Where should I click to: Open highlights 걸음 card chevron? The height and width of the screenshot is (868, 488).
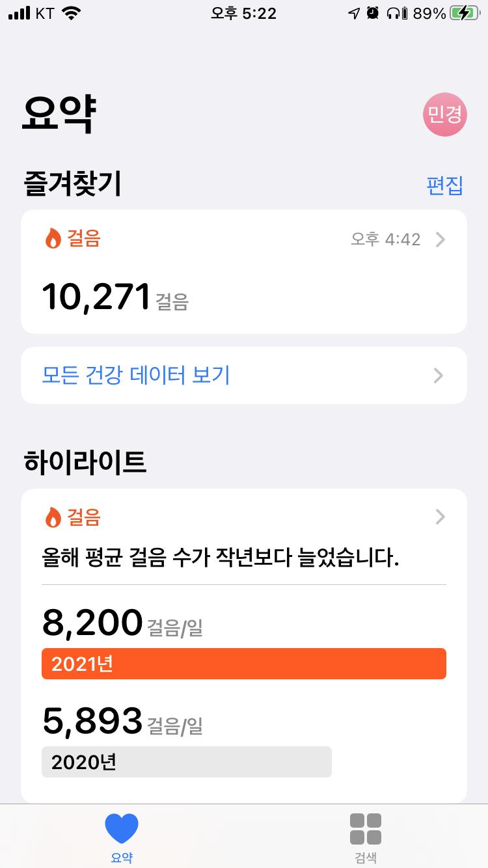[x=441, y=517]
